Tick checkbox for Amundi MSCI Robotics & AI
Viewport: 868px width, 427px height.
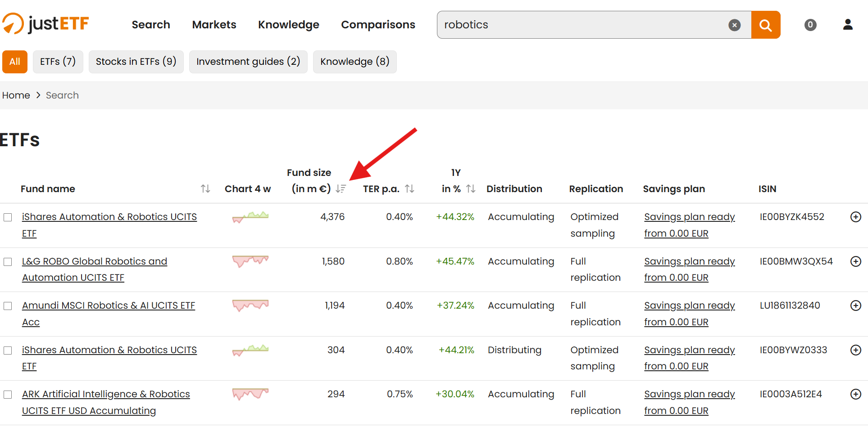tap(8, 306)
